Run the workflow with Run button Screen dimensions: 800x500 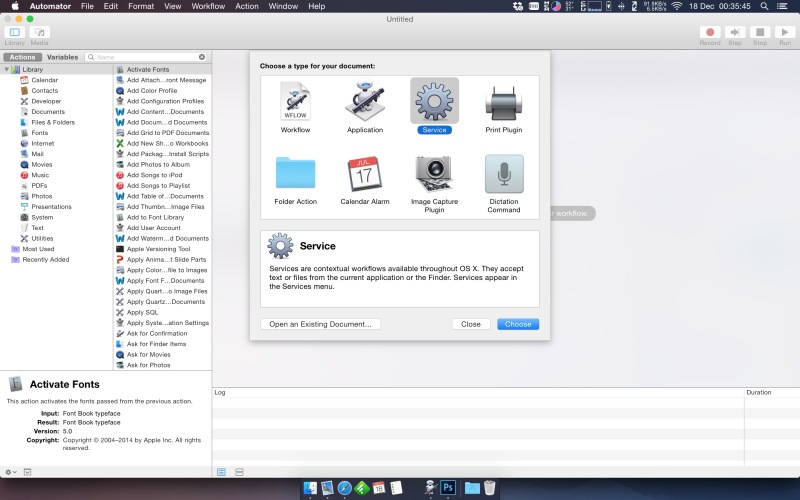coord(785,32)
